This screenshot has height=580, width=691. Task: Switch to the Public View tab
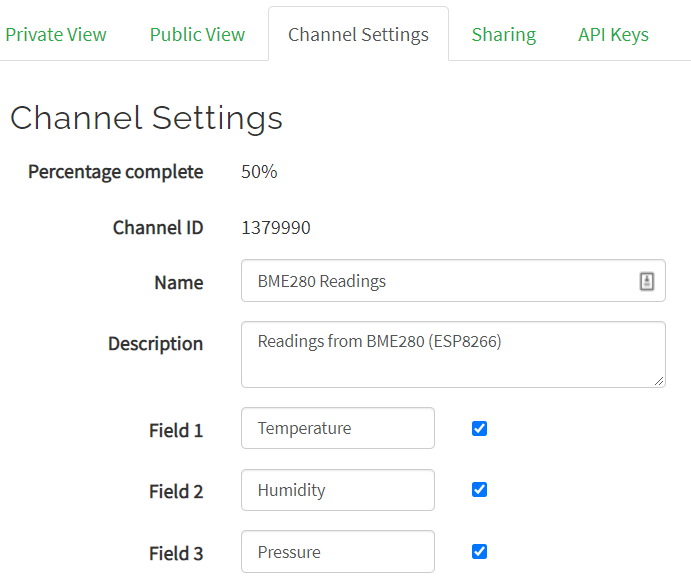[x=197, y=34]
